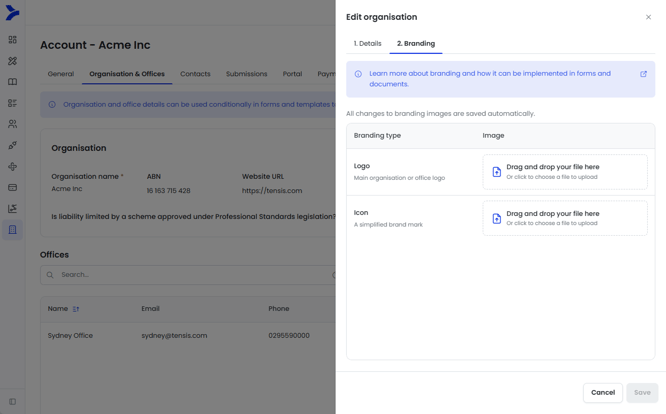
Task: Click the info icon in branding banner
Action: (358, 74)
